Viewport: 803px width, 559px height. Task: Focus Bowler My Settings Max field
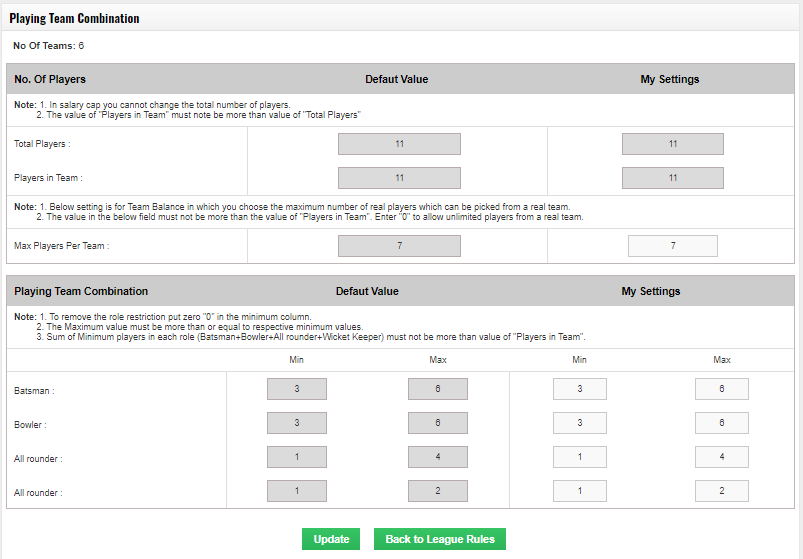722,423
